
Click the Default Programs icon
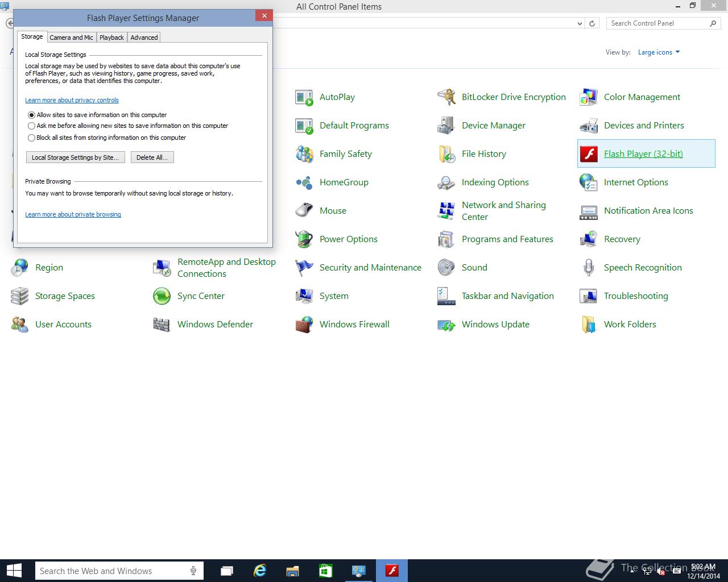304,126
